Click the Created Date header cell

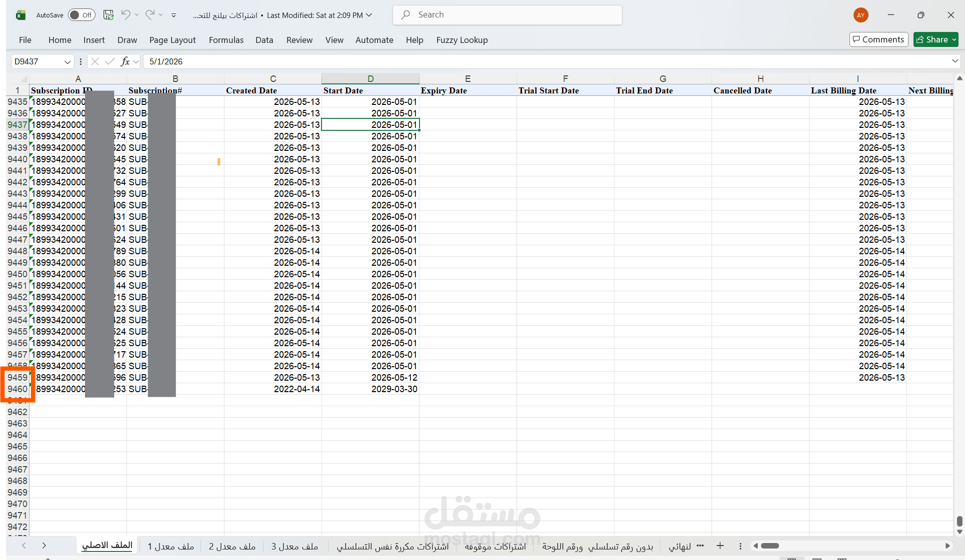pos(273,90)
